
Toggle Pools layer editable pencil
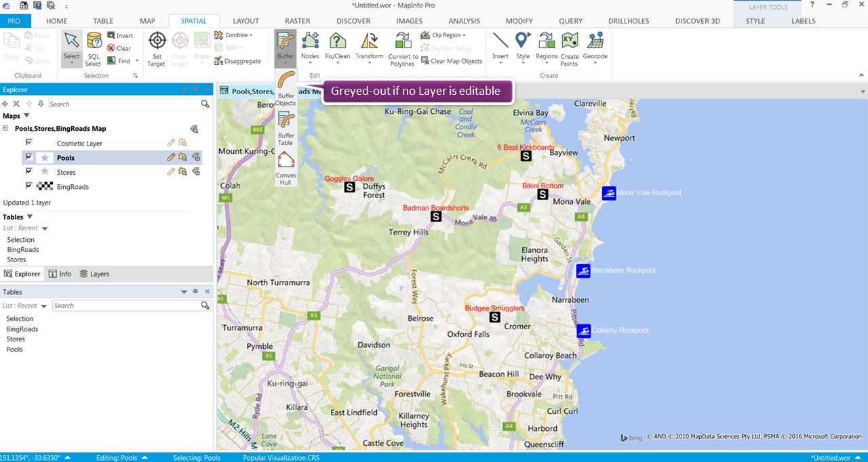click(172, 157)
